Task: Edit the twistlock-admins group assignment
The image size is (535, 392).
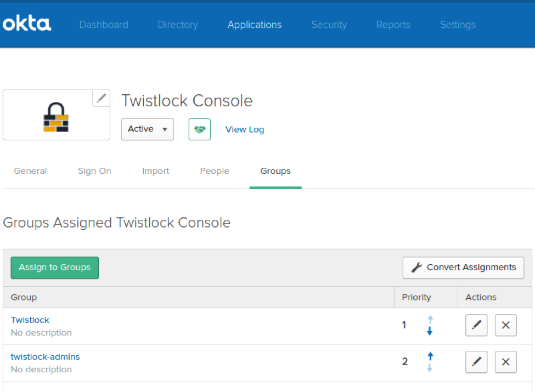Action: [476, 362]
